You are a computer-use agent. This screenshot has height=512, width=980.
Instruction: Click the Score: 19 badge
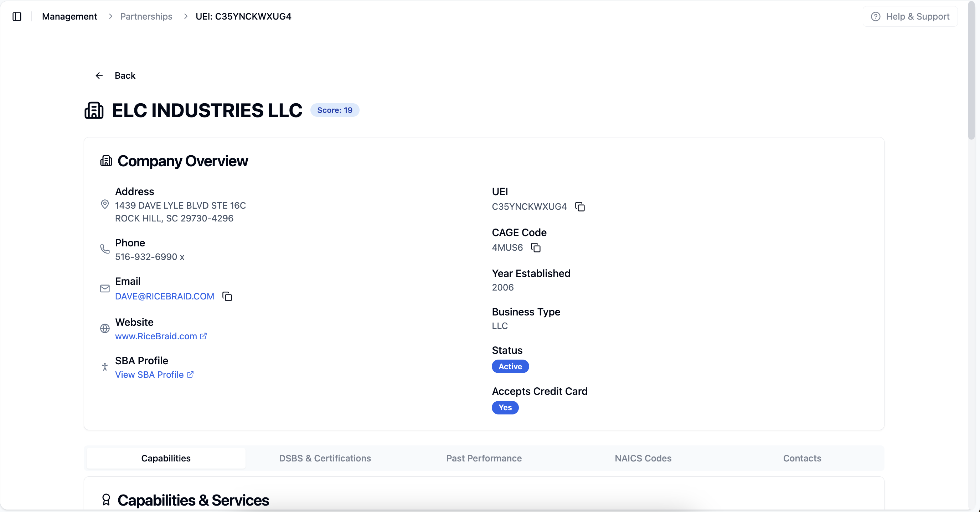point(335,110)
